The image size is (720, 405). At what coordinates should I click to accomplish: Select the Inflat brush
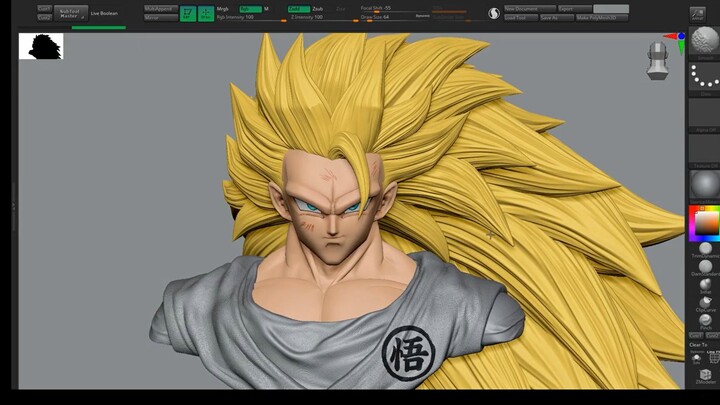[x=705, y=284]
